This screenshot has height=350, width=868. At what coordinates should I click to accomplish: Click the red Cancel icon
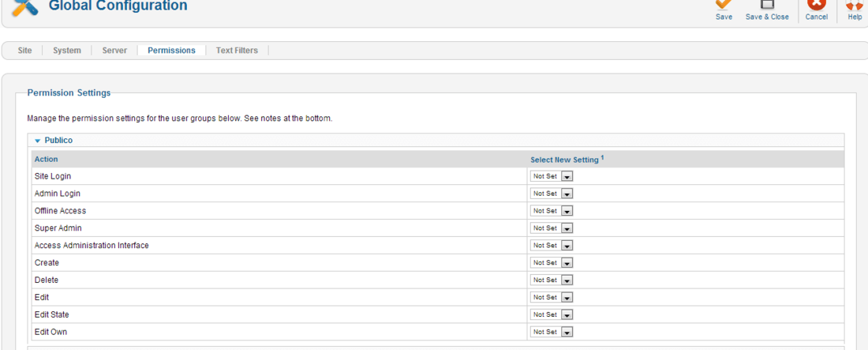click(x=817, y=5)
